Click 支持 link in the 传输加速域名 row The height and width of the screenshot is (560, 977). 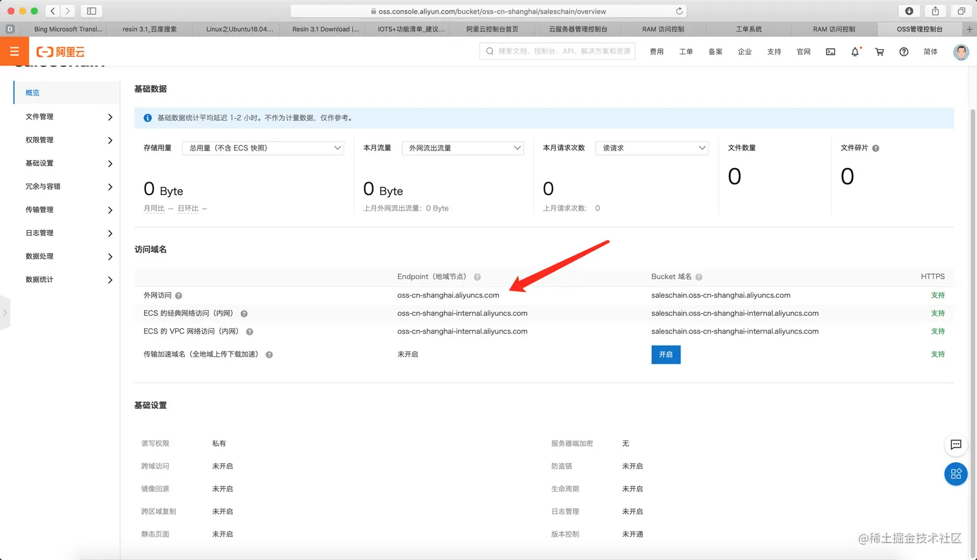(x=938, y=355)
